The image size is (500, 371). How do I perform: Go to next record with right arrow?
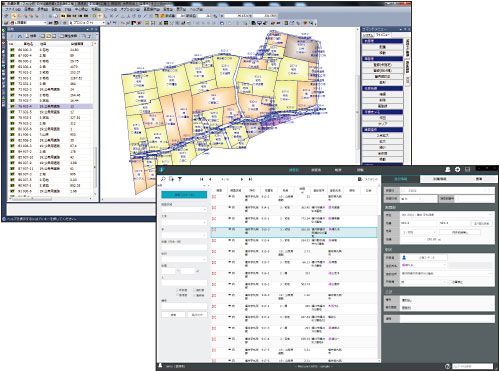coord(242,179)
